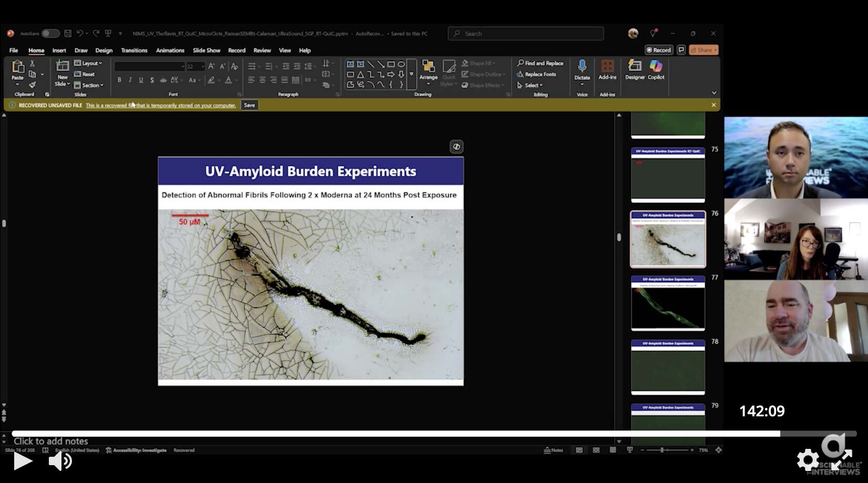Image resolution: width=868 pixels, height=483 pixels.
Task: Select slide 75 thumbnail
Action: [x=668, y=175]
